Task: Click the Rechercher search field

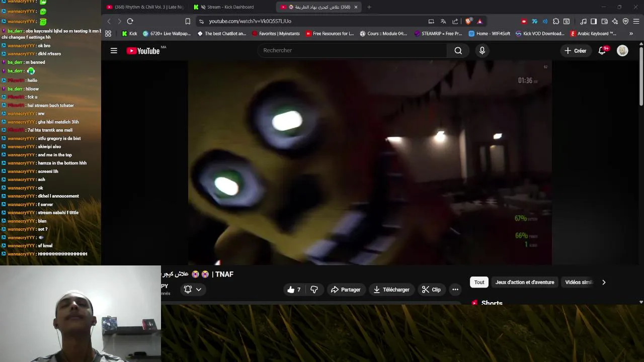Action: (x=352, y=50)
